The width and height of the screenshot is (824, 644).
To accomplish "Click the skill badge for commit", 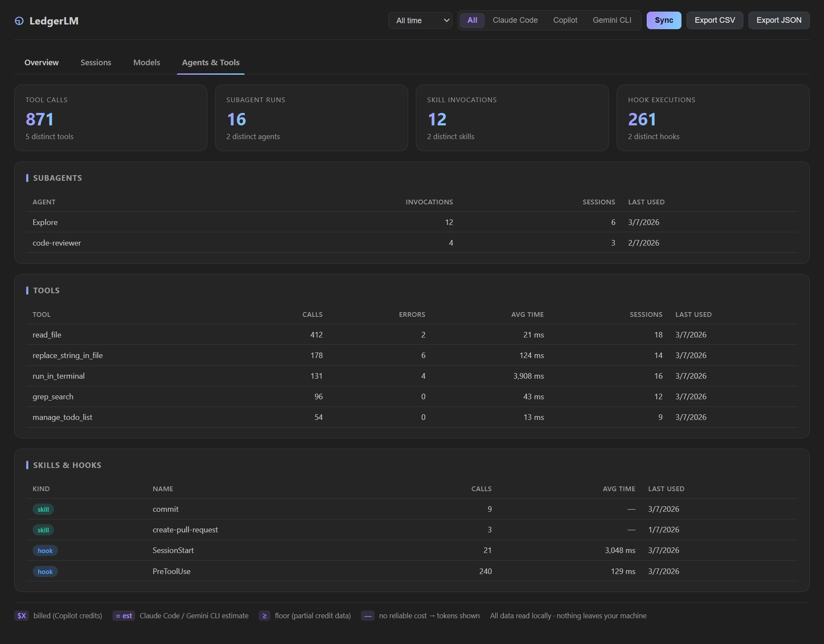I will point(43,510).
